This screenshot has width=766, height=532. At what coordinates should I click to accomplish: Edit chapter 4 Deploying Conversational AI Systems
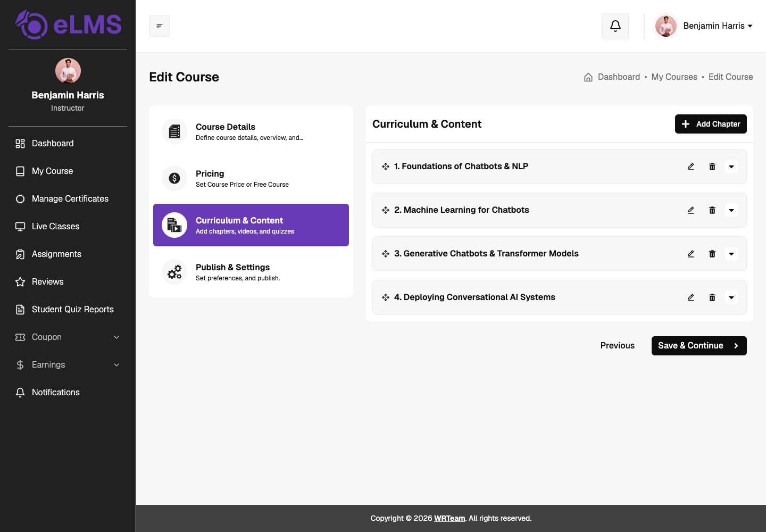click(691, 297)
